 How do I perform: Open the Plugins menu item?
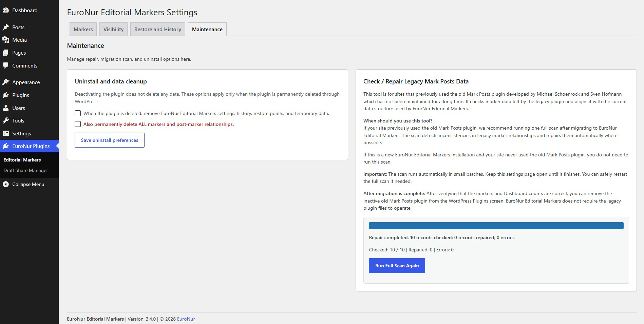tap(29, 95)
